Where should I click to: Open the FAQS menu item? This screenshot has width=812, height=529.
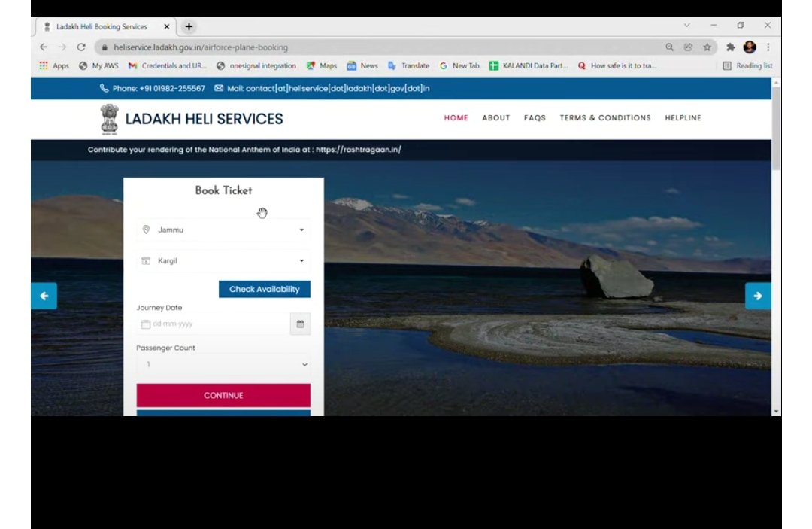coord(535,118)
